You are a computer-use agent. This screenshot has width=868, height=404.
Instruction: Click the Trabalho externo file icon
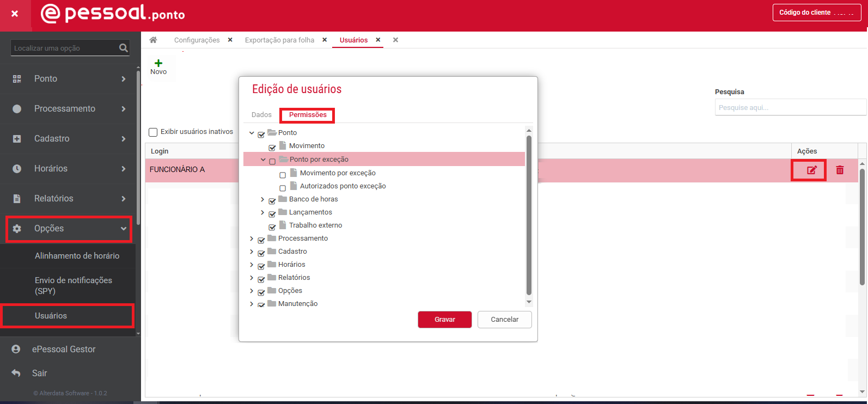[x=283, y=225]
